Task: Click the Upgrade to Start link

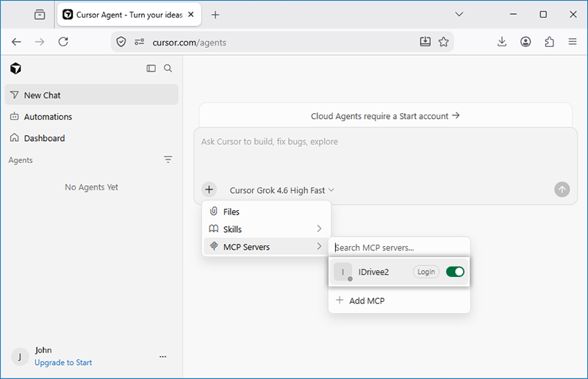Action: (x=63, y=363)
